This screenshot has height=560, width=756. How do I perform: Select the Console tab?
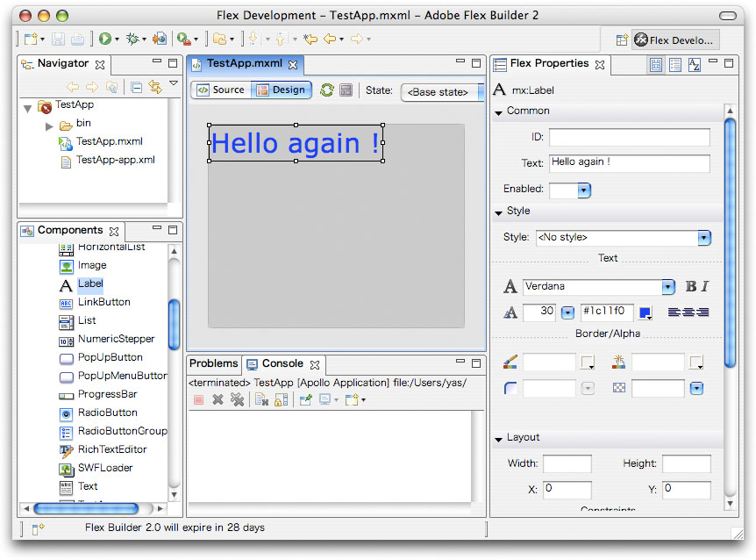coord(282,364)
